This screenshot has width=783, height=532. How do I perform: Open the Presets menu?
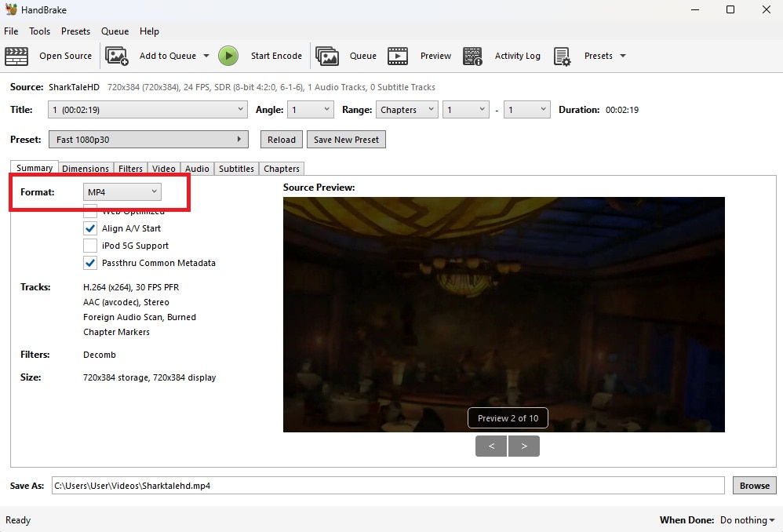click(x=75, y=31)
